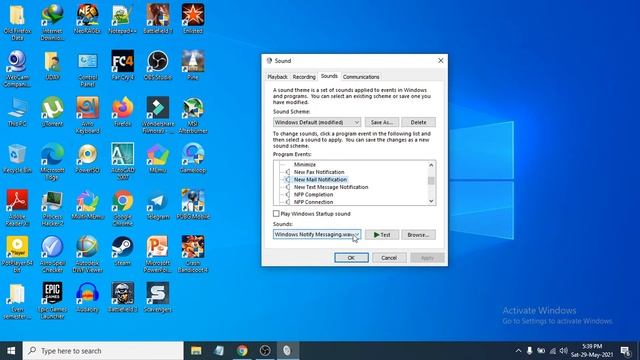This screenshot has width=640, height=360.
Task: Select the Microsoft PowerPoint desktop shortcut
Action: pos(158,254)
